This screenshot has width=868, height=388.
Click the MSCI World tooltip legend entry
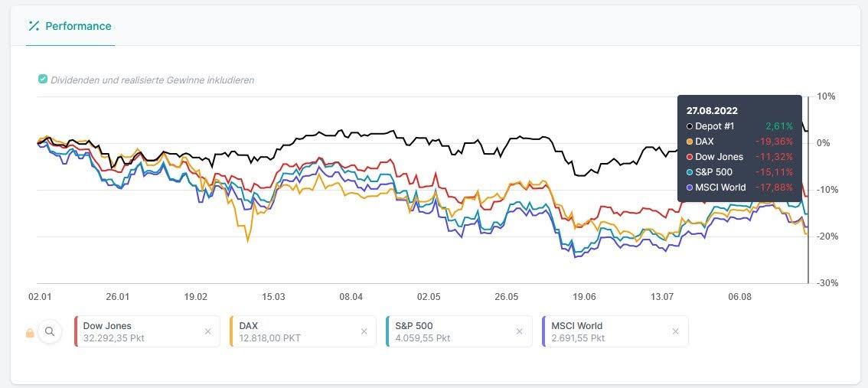coord(720,187)
